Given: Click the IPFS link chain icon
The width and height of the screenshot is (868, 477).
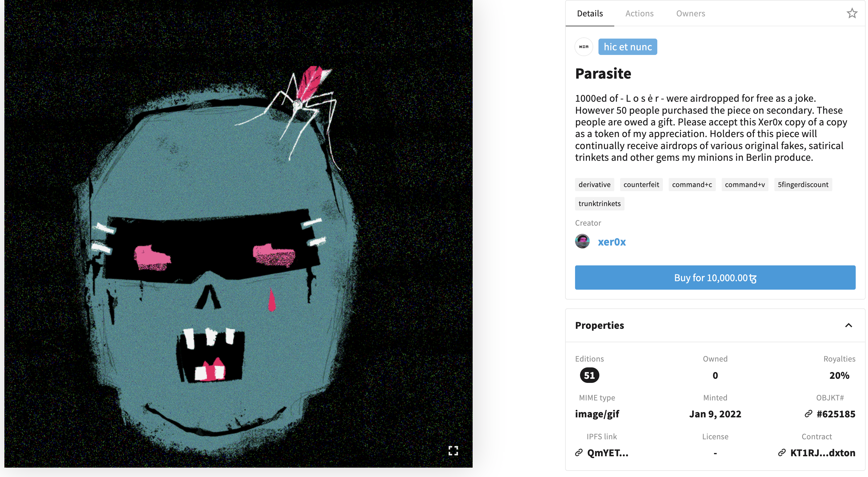Looking at the screenshot, I should [x=579, y=453].
